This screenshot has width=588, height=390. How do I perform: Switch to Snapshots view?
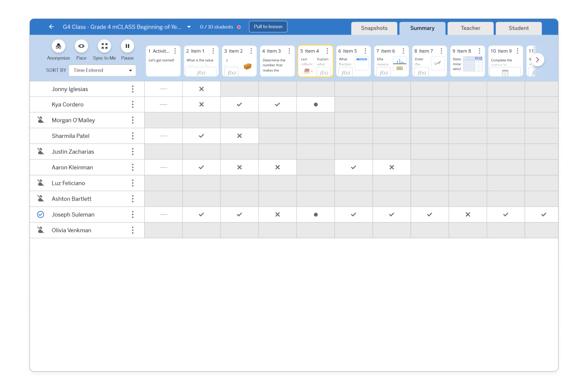click(374, 28)
